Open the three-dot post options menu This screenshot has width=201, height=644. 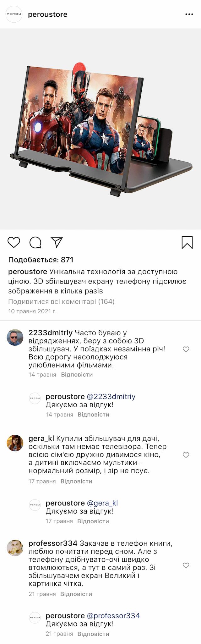(x=189, y=14)
